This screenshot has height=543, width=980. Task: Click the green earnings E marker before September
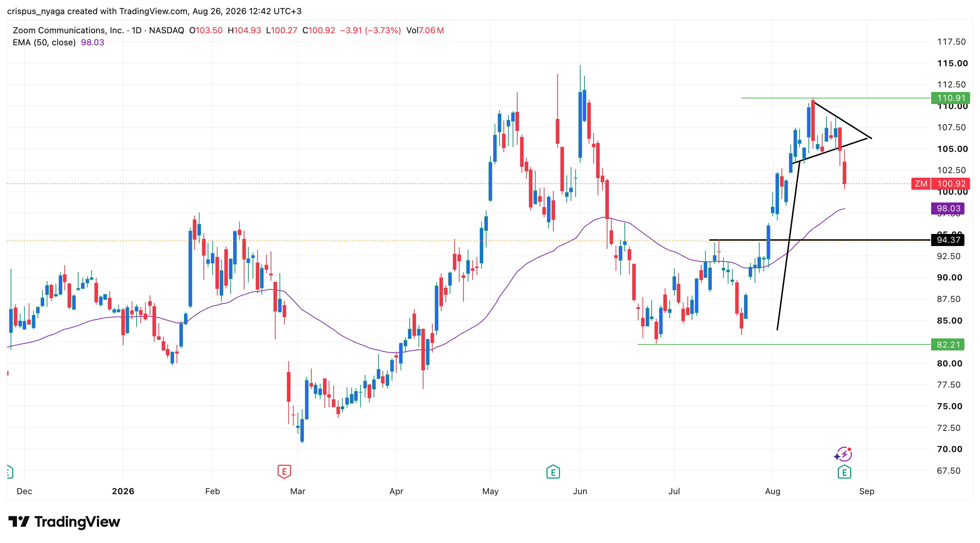(x=844, y=472)
